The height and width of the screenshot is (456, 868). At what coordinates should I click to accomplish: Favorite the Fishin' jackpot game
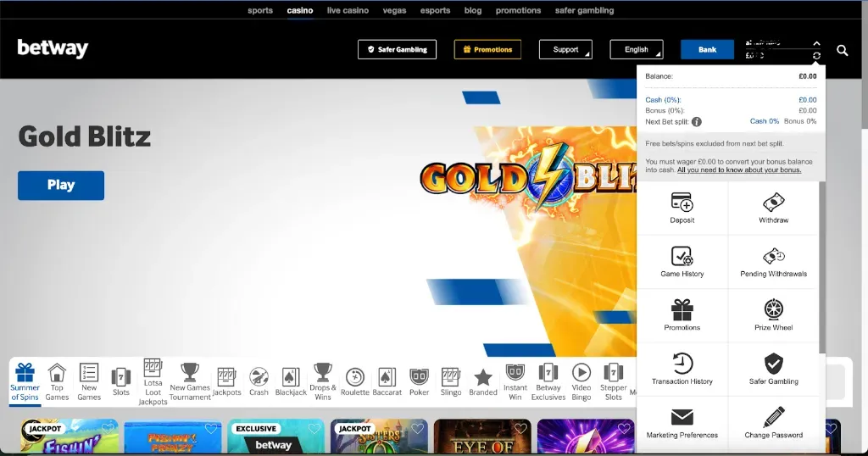[108, 428]
